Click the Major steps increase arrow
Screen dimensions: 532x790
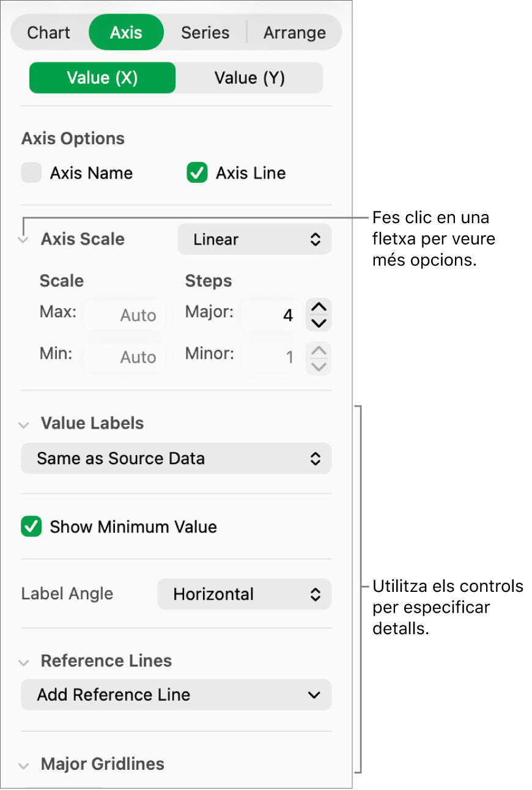pyautogui.click(x=320, y=307)
